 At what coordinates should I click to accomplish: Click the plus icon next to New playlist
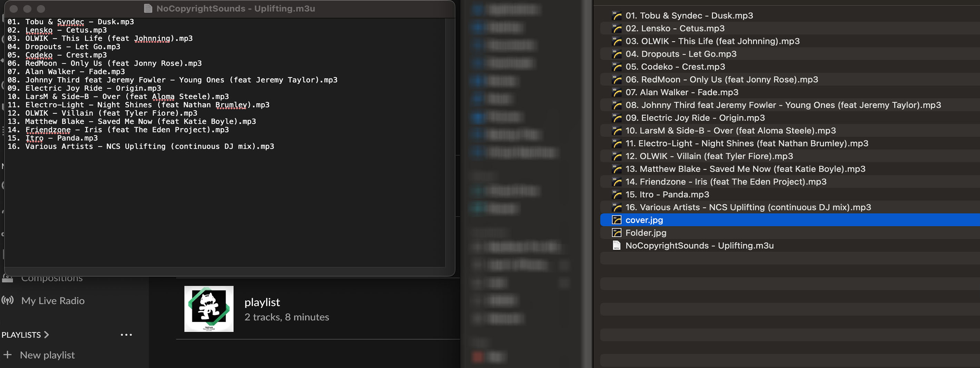click(x=7, y=355)
